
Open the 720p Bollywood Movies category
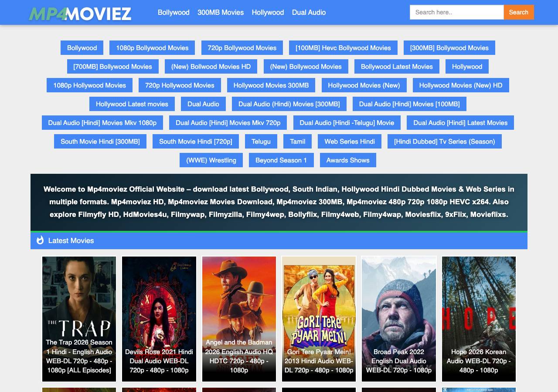242,48
